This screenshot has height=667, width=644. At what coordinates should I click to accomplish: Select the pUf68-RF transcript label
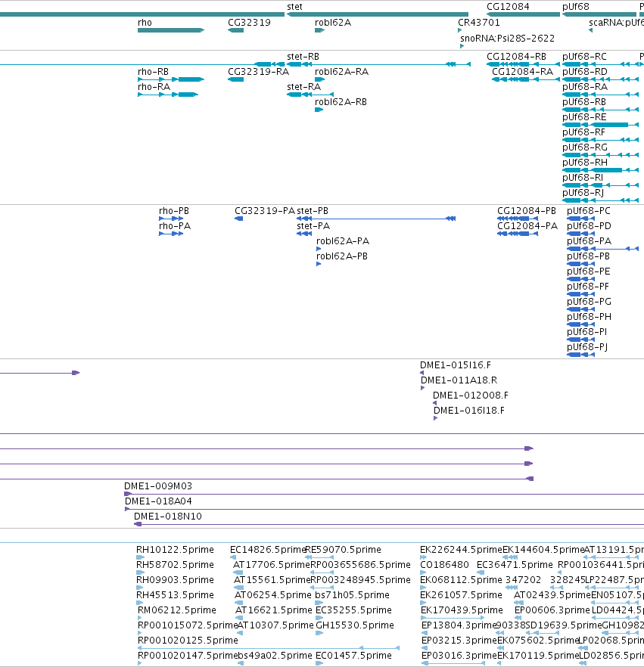(583, 132)
